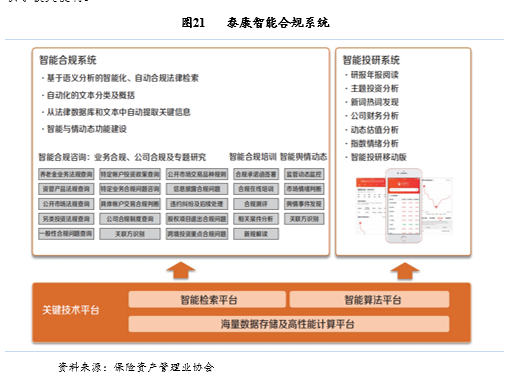Select the 监管动态监控 box
Image resolution: width=505 pixels, height=380 pixels.
304,174
